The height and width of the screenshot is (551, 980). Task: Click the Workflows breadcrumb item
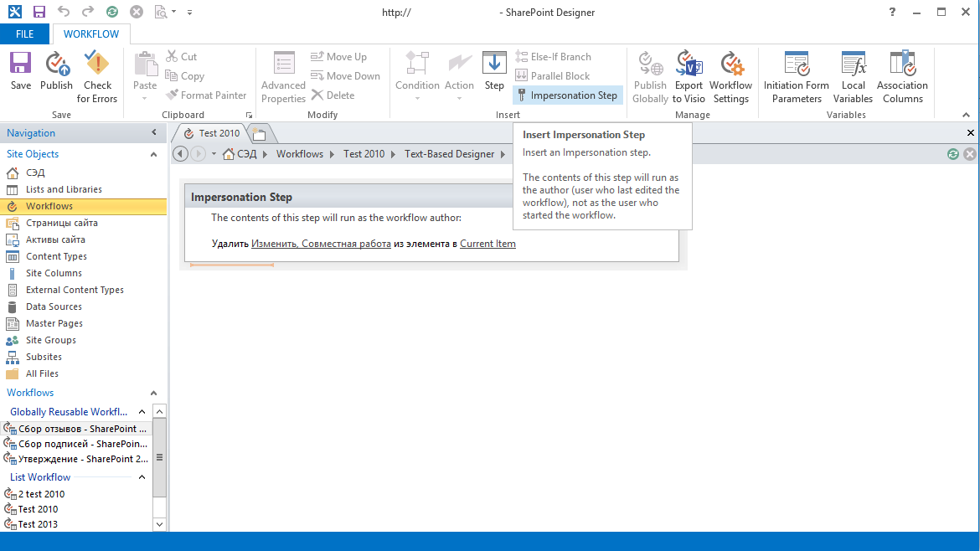pos(300,154)
